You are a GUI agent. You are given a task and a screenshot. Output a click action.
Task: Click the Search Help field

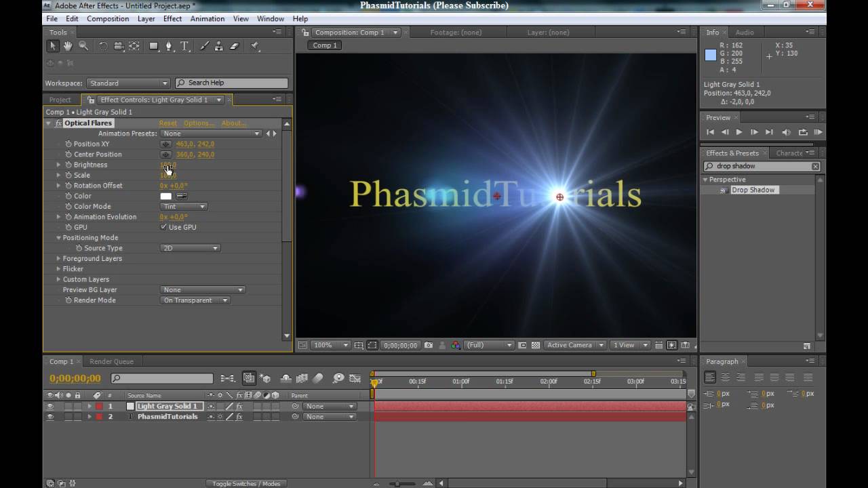tap(232, 83)
